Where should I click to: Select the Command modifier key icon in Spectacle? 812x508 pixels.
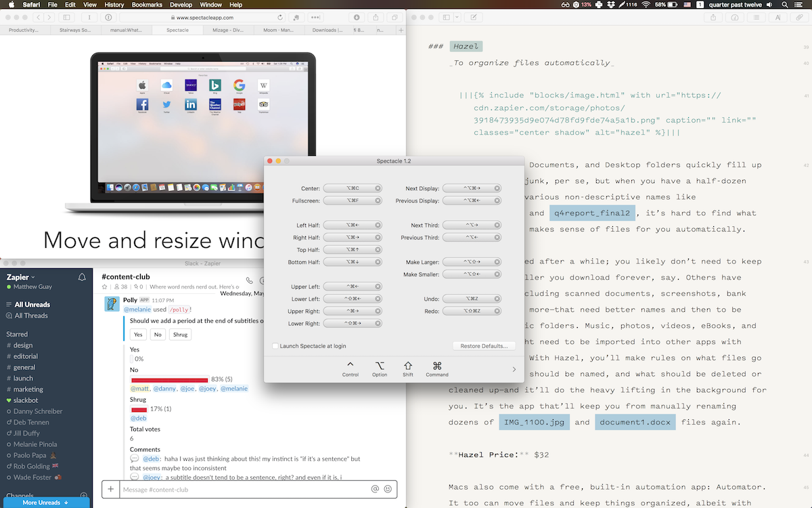coord(436,366)
